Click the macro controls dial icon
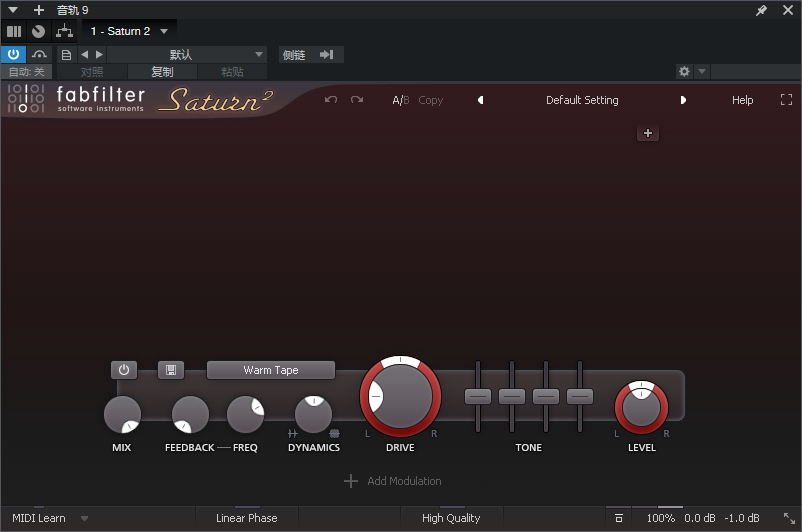This screenshot has width=802, height=532. point(38,32)
